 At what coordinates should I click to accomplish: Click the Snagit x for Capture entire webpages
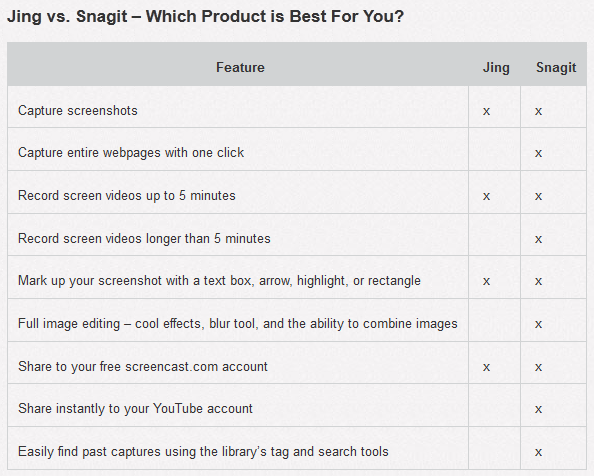coord(538,153)
